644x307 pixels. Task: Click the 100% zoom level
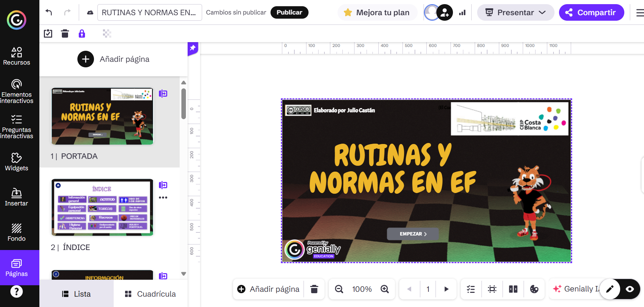[x=362, y=289]
